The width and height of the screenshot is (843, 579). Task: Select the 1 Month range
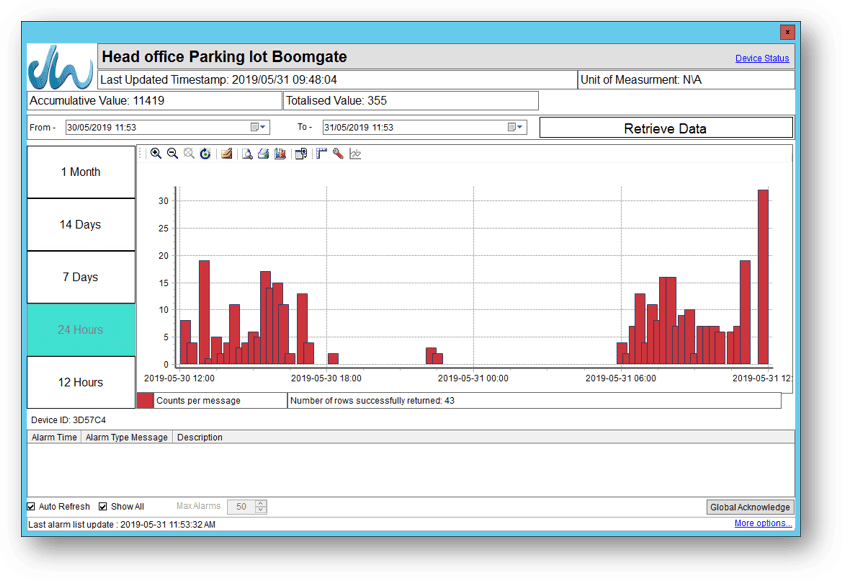[x=81, y=172]
